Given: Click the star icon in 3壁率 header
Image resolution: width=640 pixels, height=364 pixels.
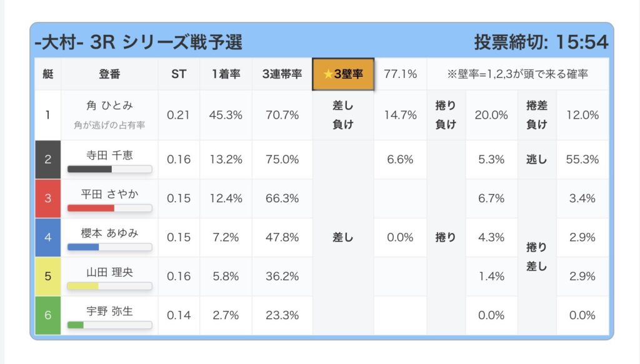Looking at the screenshot, I should pyautogui.click(x=328, y=74).
